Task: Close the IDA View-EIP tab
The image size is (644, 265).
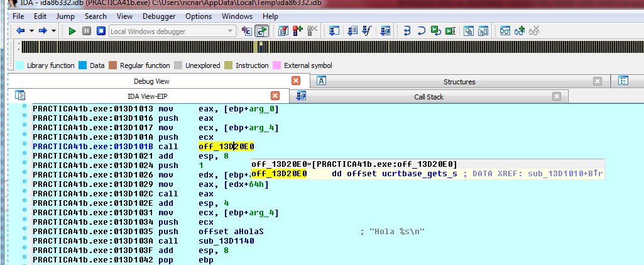Action: (x=275, y=96)
